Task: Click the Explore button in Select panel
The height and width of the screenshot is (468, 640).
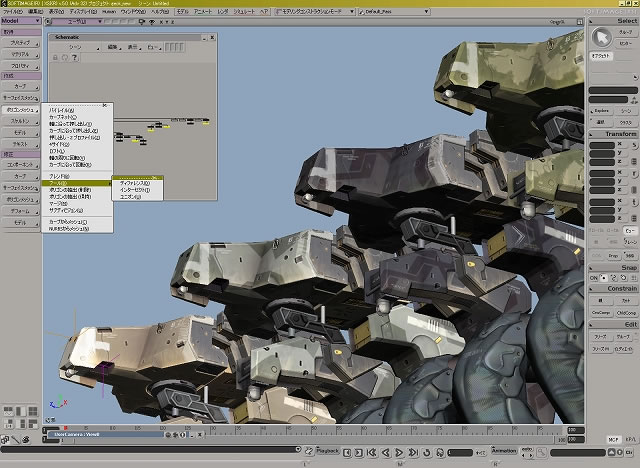Action: (x=602, y=112)
